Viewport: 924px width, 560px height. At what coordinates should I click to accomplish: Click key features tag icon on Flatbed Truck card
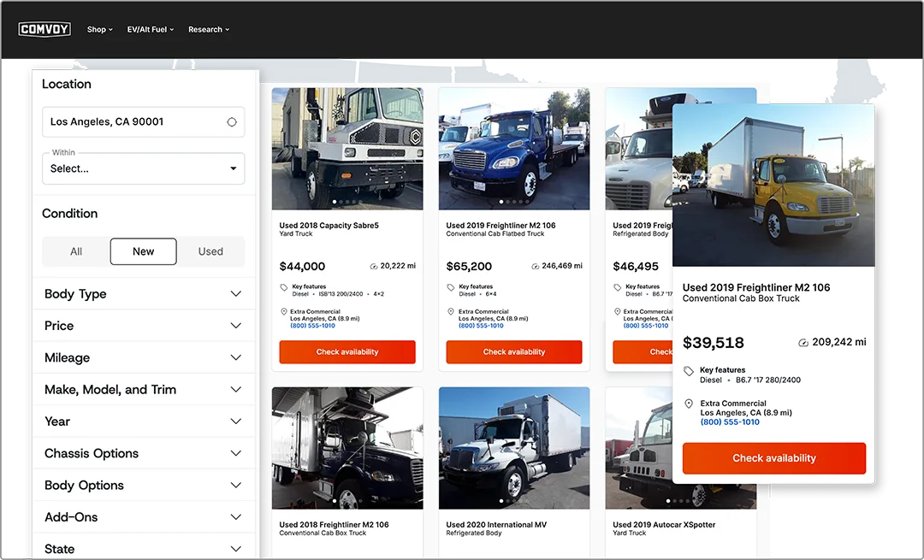click(451, 287)
